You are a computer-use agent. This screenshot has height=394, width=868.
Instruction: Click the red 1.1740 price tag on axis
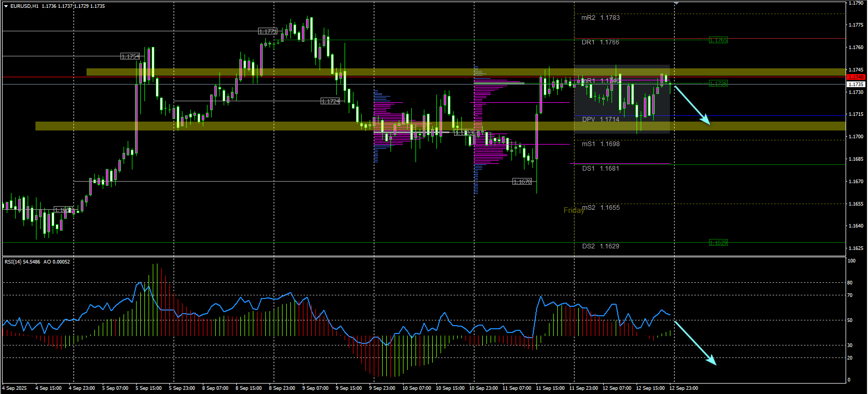[x=856, y=77]
